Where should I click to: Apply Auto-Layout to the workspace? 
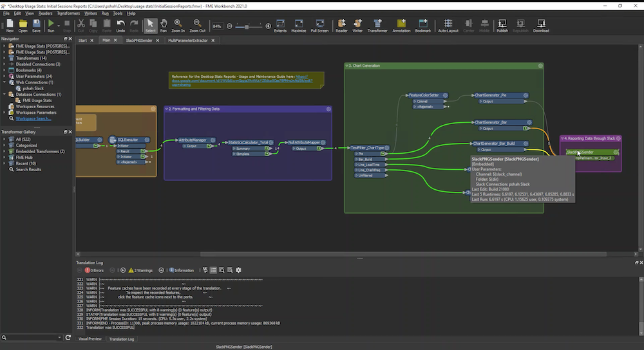pos(448,26)
